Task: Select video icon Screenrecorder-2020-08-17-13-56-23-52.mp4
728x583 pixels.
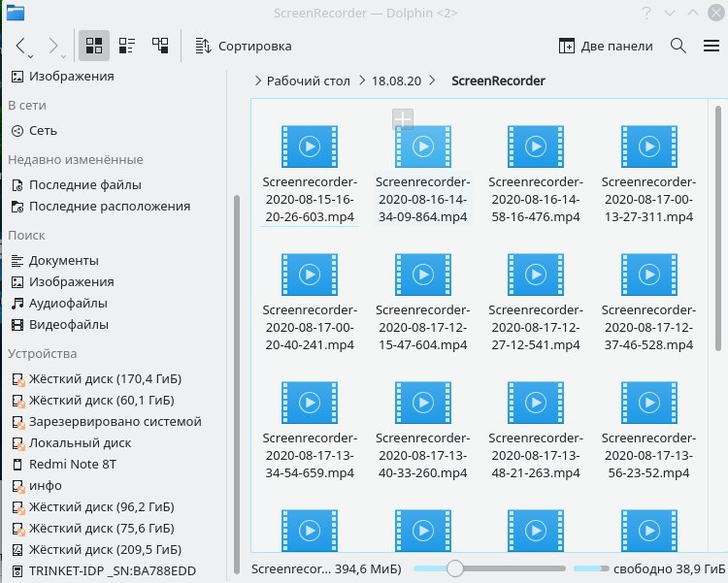Action: (x=649, y=403)
